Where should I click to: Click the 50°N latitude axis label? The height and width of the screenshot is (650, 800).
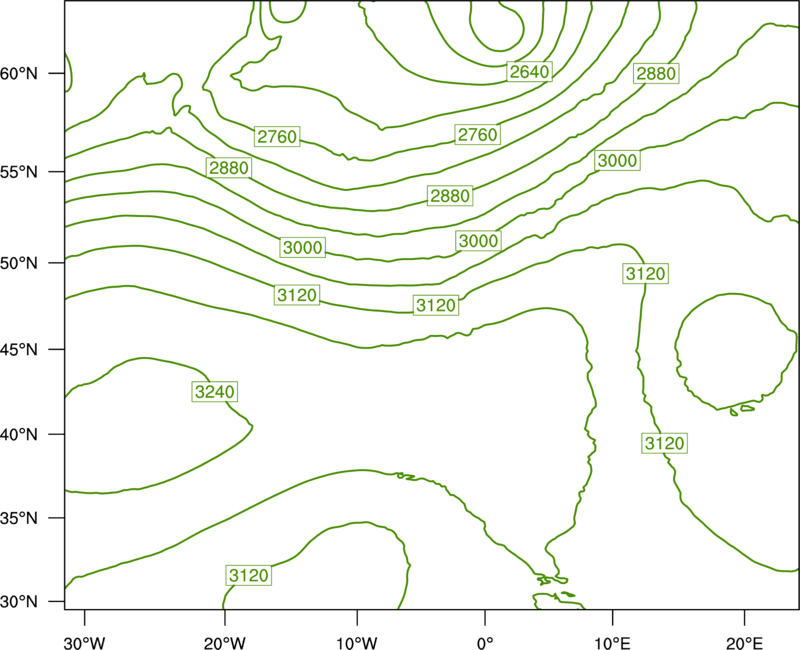pyautogui.click(x=19, y=263)
